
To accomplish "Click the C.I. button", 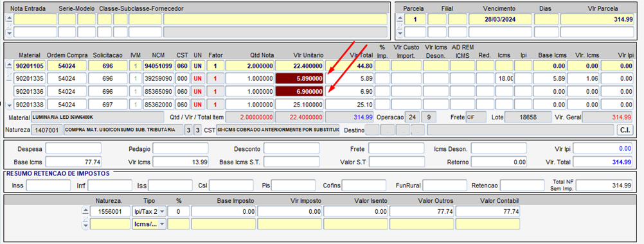I will 625,130.
